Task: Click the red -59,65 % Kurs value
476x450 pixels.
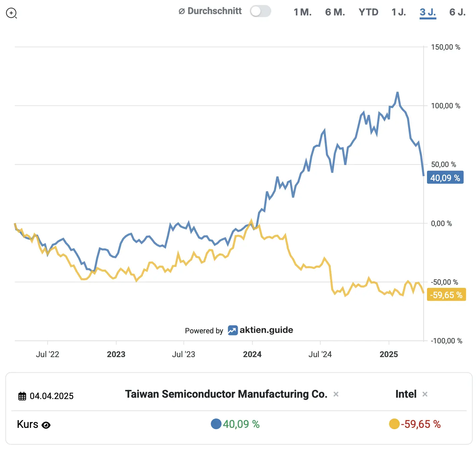Action: point(421,424)
